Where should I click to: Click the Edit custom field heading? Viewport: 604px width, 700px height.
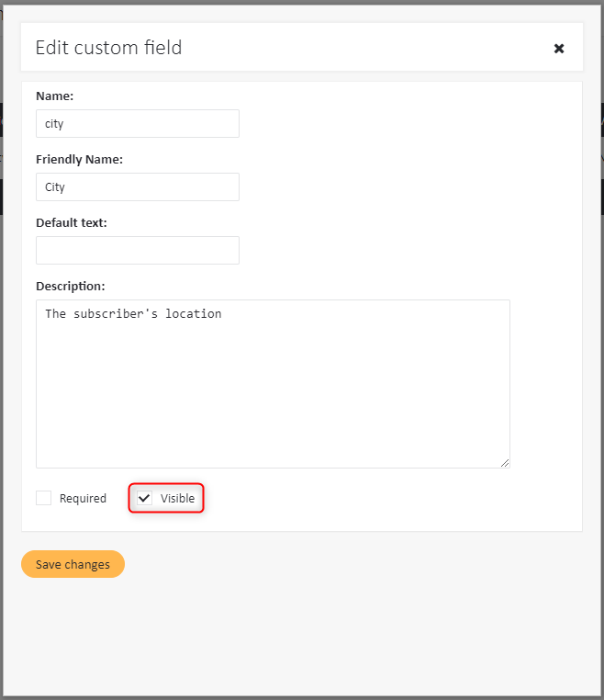[x=109, y=48]
